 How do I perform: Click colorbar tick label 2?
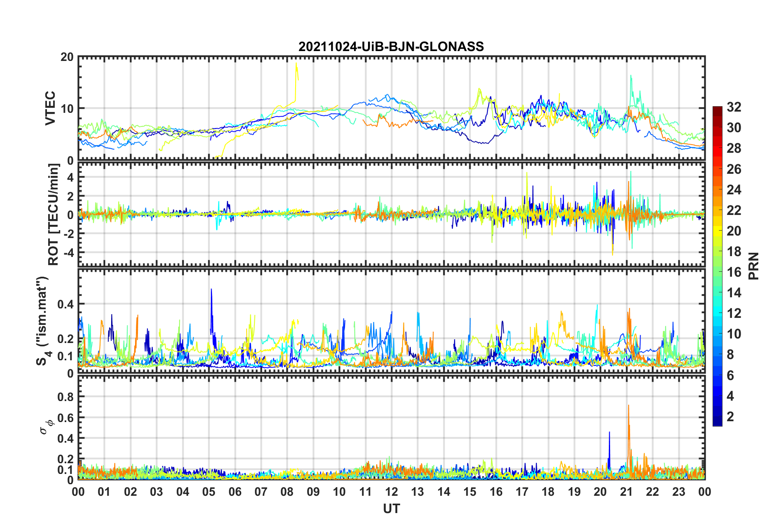pyautogui.click(x=730, y=417)
